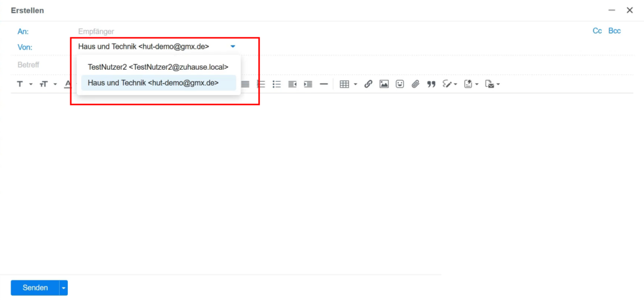Click the Von label
644x300 pixels.
25,47
